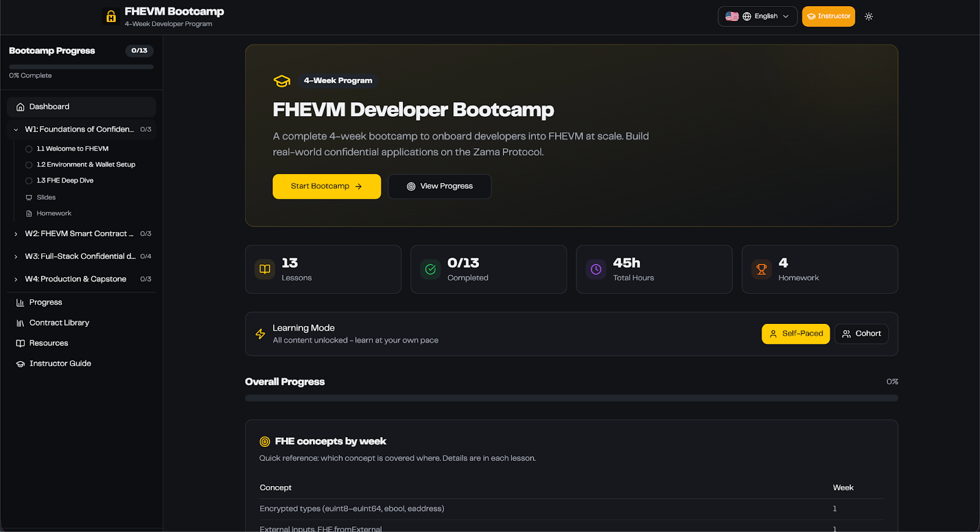Click the 0/3 count beside W1 Foundations
Image resolution: width=980 pixels, height=532 pixels.
(146, 130)
